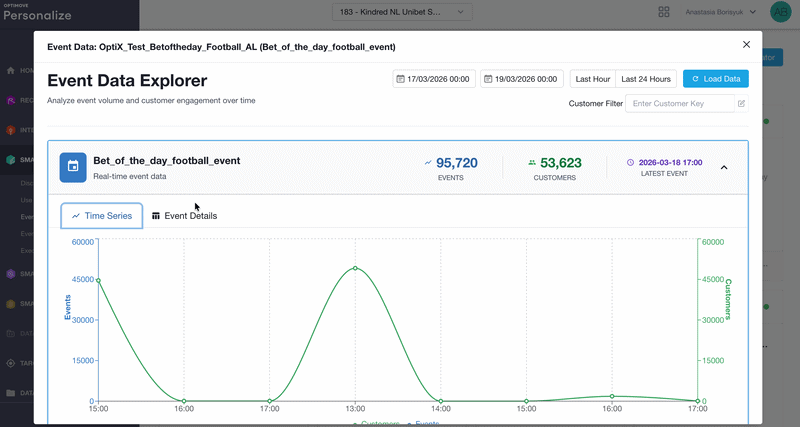Screen dimensions: 800x427
Task: Click the Home icon in left sidebar
Action: 11,70
